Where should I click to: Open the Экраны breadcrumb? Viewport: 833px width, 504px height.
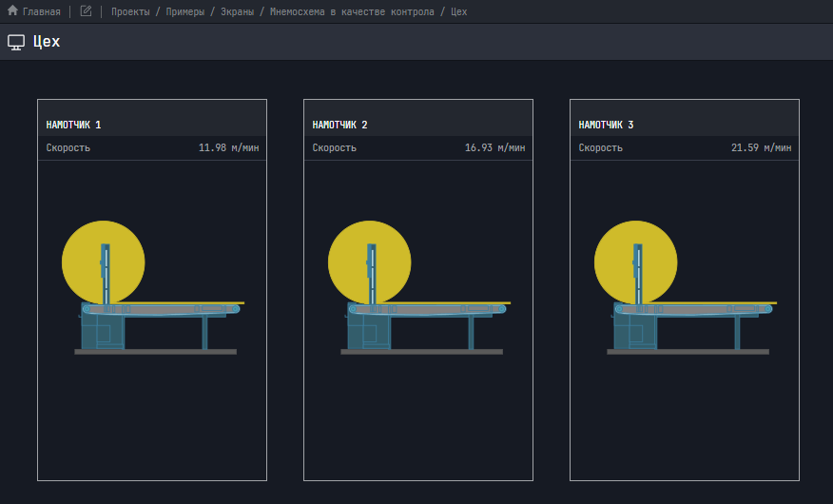(x=236, y=12)
